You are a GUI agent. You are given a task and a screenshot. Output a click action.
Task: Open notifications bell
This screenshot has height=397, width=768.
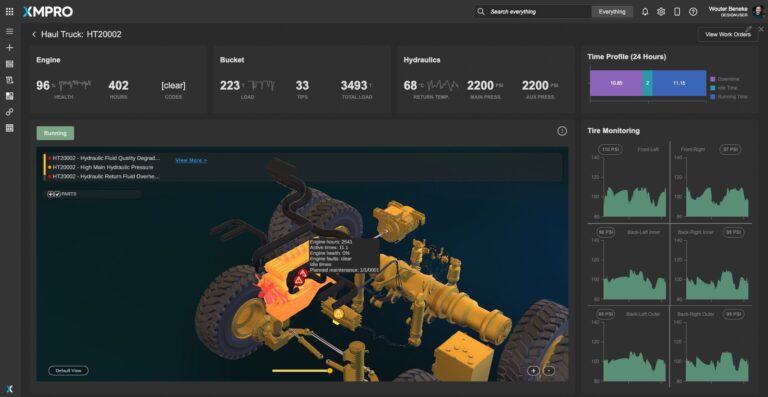click(x=645, y=12)
